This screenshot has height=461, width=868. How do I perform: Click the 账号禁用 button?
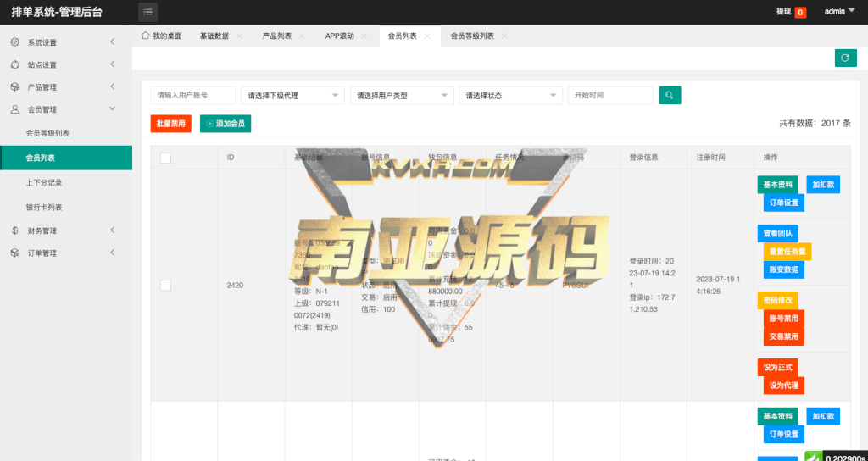[x=784, y=319]
